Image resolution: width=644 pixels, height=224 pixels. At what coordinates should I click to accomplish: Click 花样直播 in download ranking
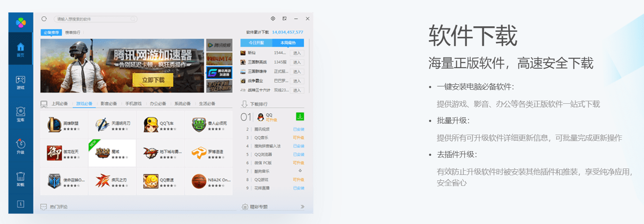pyautogui.click(x=262, y=188)
